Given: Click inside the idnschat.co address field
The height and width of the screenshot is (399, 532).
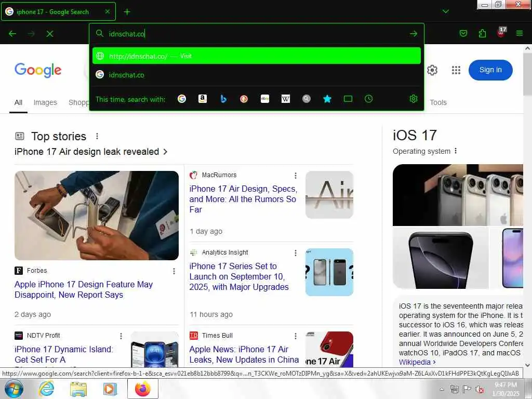Looking at the screenshot, I should [x=256, y=34].
